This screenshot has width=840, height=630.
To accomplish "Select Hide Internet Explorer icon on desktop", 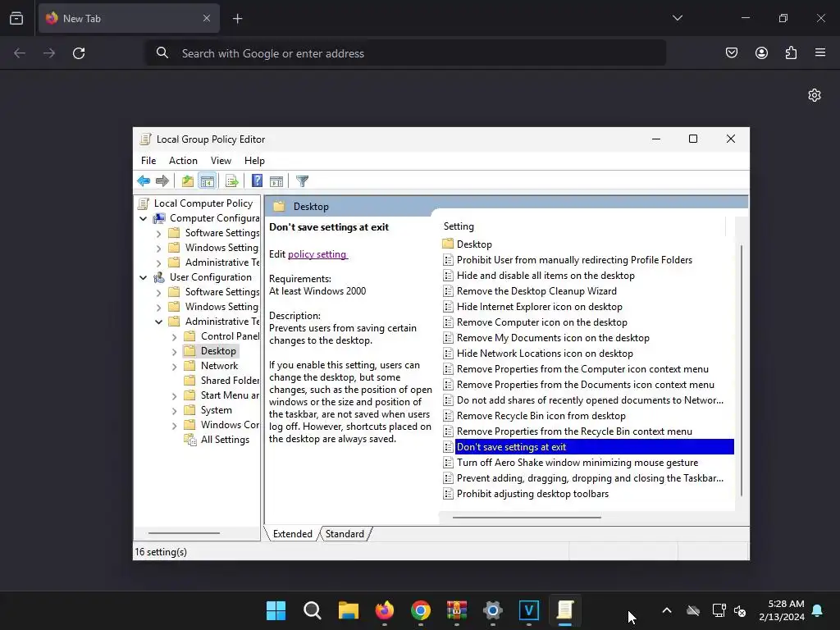I will pyautogui.click(x=540, y=307).
